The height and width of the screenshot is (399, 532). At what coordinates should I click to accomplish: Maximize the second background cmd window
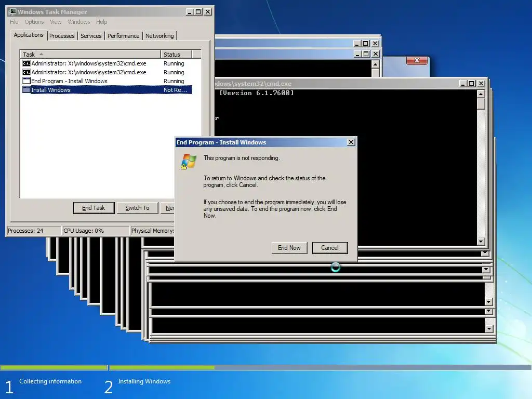tap(366, 54)
